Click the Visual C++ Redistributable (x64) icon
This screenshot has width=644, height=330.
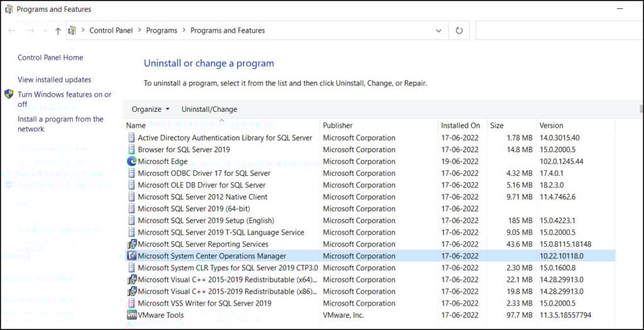(x=132, y=280)
